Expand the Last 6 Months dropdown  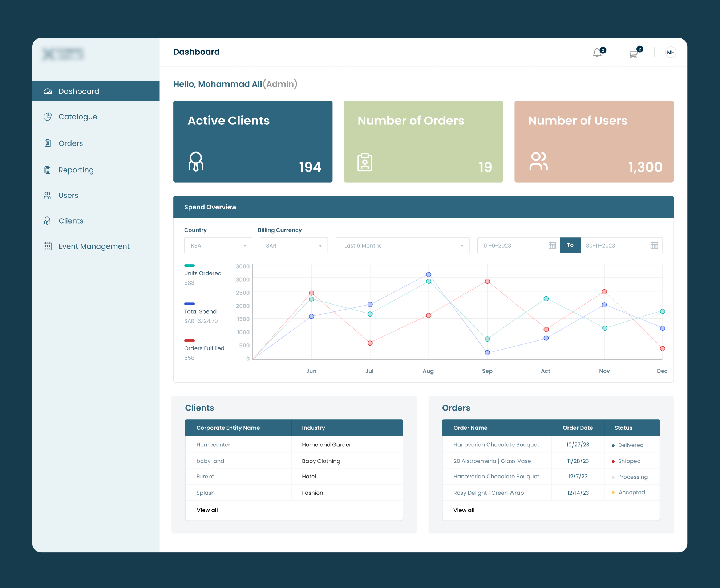(x=402, y=245)
